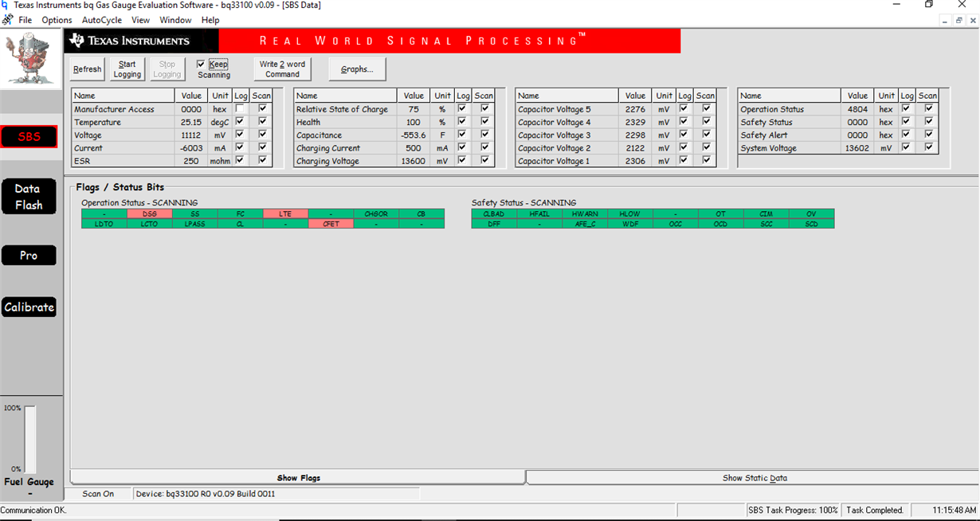This screenshot has width=980, height=521.
Task: Toggle the Keep Scanning checkbox
Action: [201, 65]
